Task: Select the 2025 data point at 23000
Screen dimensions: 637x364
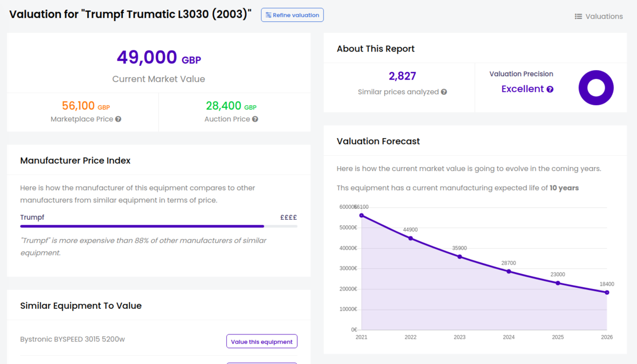Action: (x=558, y=283)
